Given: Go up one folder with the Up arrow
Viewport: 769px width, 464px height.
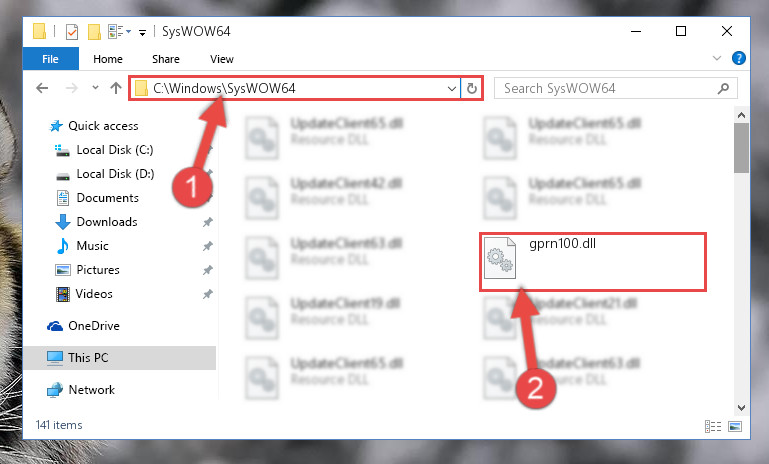Looking at the screenshot, I should 116,88.
